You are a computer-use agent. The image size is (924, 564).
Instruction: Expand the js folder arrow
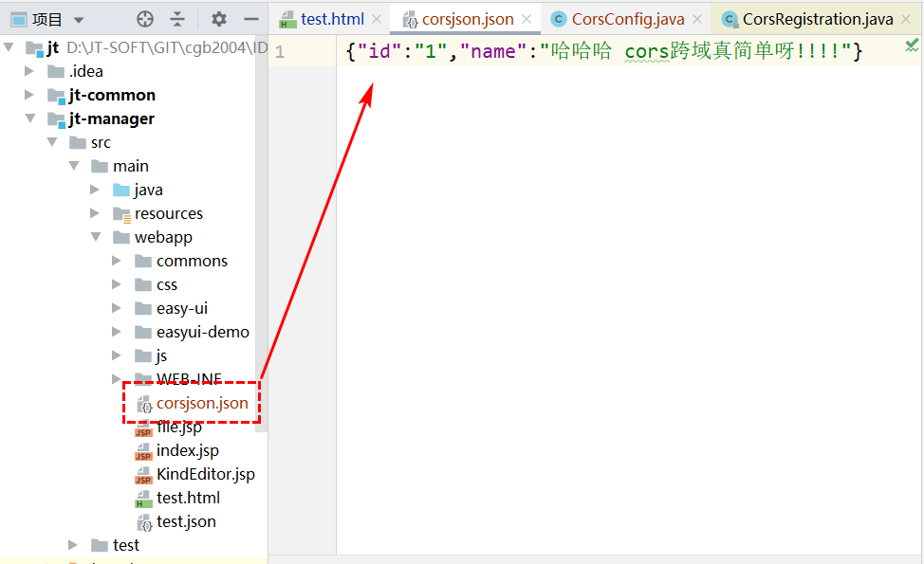tap(116, 355)
